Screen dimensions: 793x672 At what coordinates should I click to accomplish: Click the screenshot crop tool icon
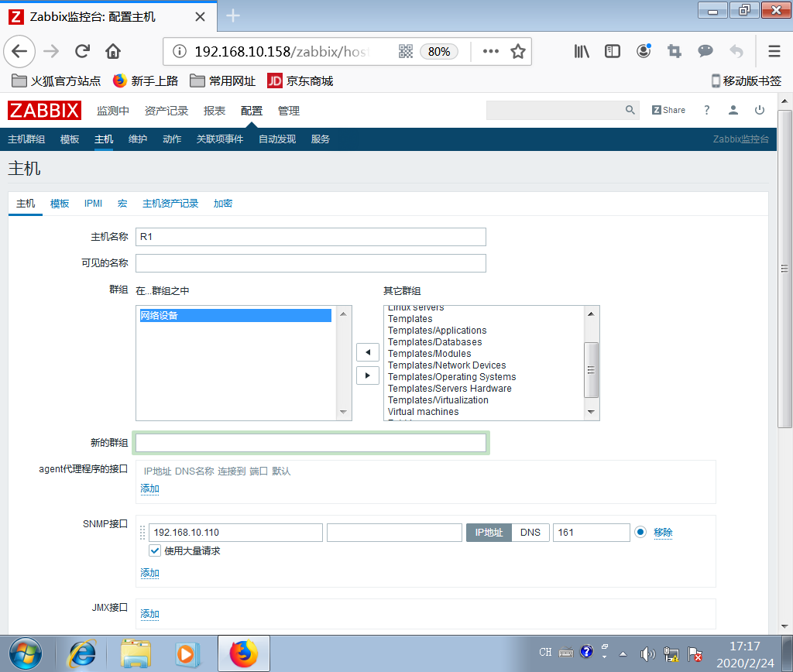click(x=675, y=51)
